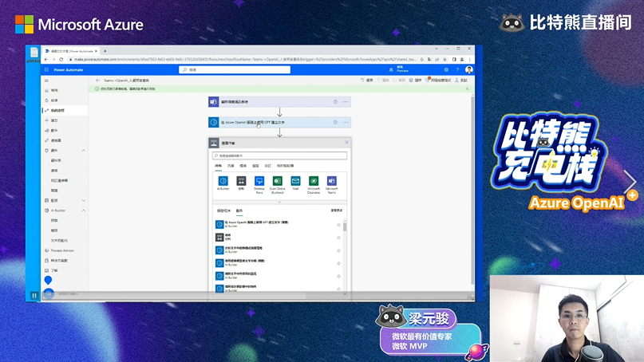Open the Create plus item in sidebar
644x362 pixels.
(52, 120)
